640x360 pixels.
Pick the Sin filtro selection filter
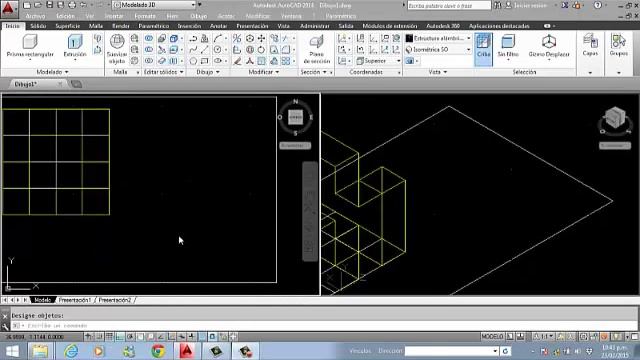(508, 46)
